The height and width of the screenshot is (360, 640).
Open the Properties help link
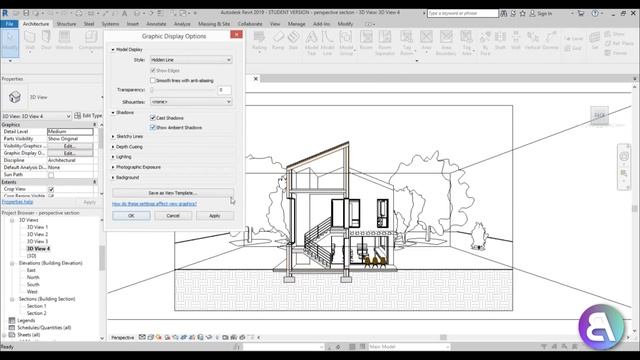(17, 202)
